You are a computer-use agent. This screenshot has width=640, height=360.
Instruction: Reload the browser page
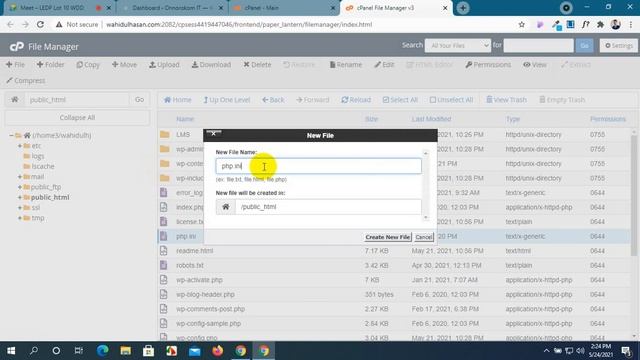coord(40,24)
